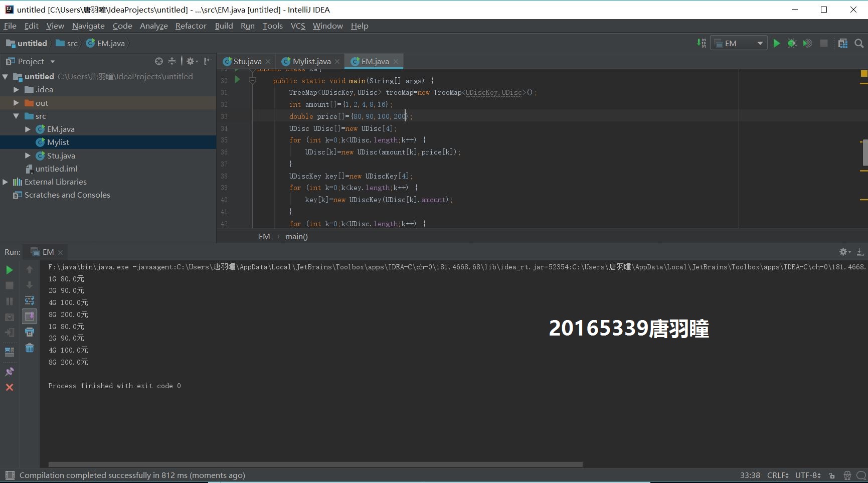
Task: Click editor vertical scrollbar thumb
Action: (x=865, y=152)
